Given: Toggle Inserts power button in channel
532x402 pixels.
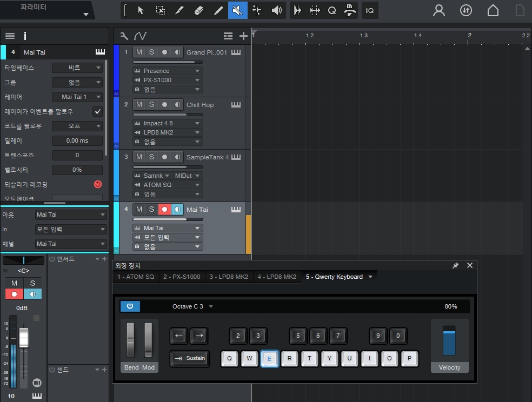Looking at the screenshot, I should coord(52,259).
